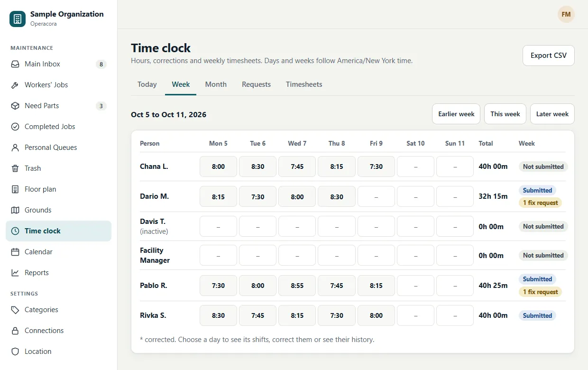The image size is (588, 370).
Task: Click the Trash bin icon
Action: (x=15, y=168)
